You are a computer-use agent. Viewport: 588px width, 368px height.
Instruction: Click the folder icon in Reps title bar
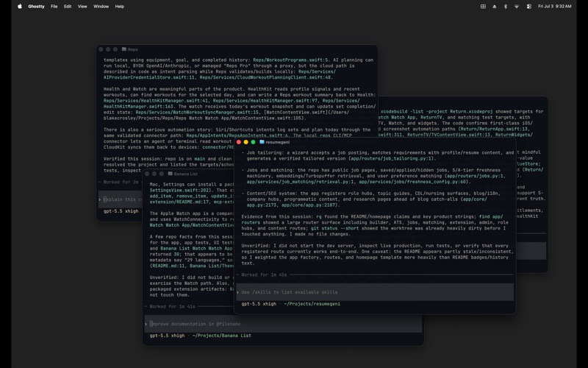(x=123, y=49)
